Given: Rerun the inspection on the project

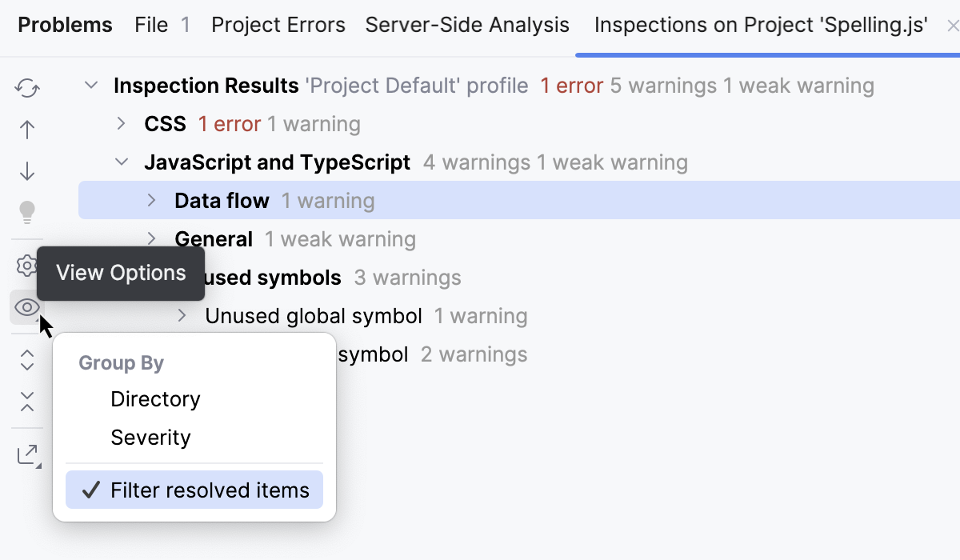Looking at the screenshot, I should pyautogui.click(x=26, y=88).
